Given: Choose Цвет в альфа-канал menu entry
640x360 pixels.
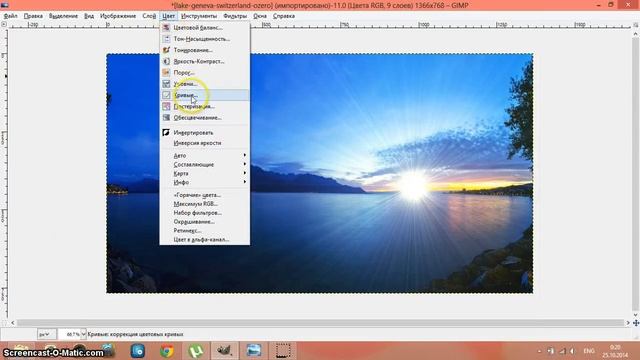Looking at the screenshot, I should [x=204, y=240].
